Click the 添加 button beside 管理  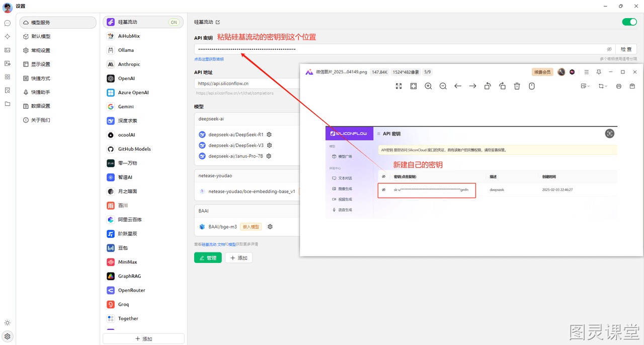click(x=238, y=258)
